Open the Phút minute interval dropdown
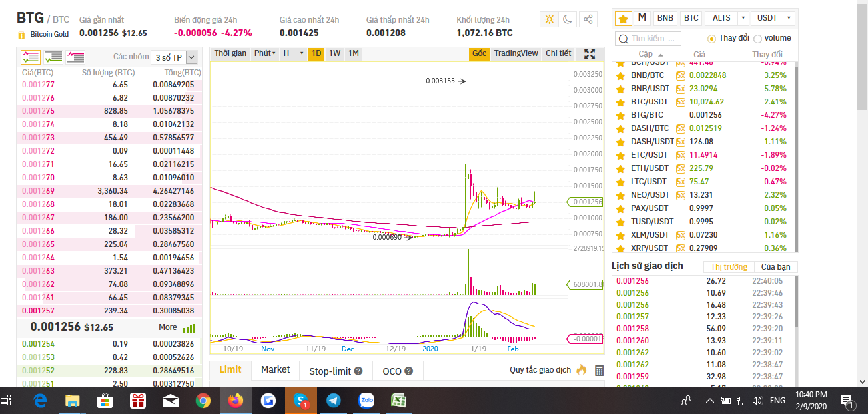The width and height of the screenshot is (868, 414). 264,53
